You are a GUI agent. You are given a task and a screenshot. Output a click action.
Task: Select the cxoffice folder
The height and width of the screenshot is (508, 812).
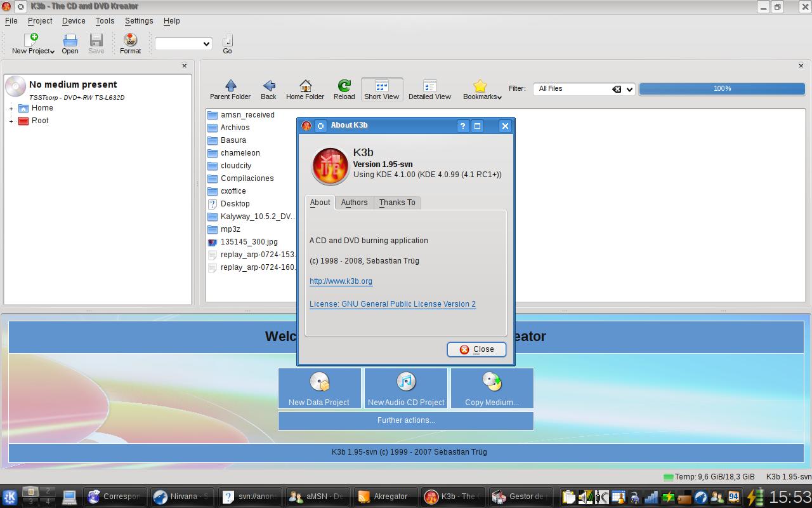click(x=227, y=191)
